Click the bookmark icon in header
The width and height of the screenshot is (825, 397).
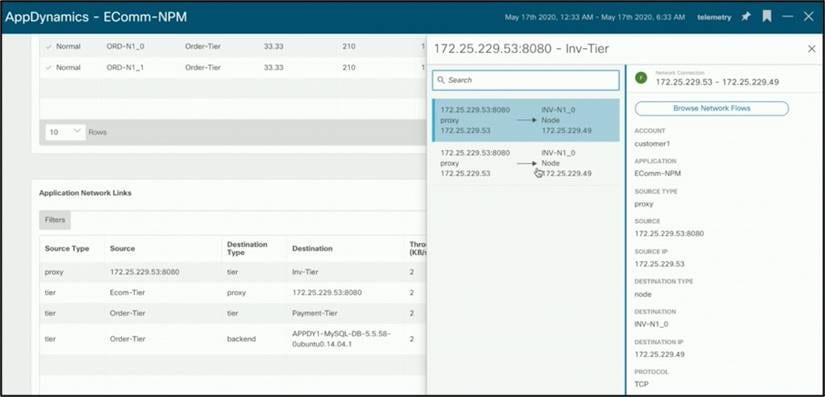[x=767, y=17]
